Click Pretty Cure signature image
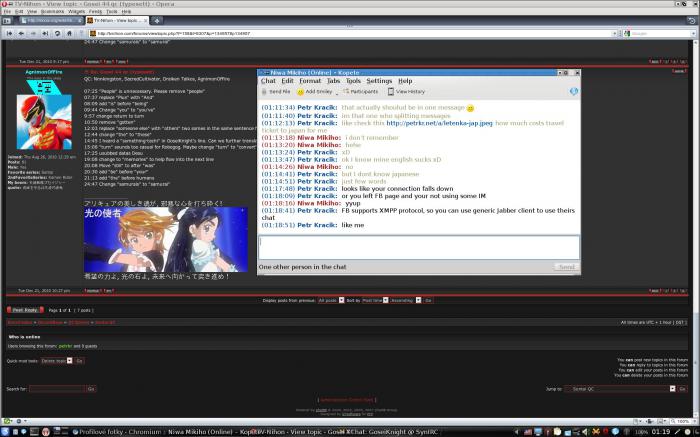This screenshot has width=700, height=437. point(166,240)
